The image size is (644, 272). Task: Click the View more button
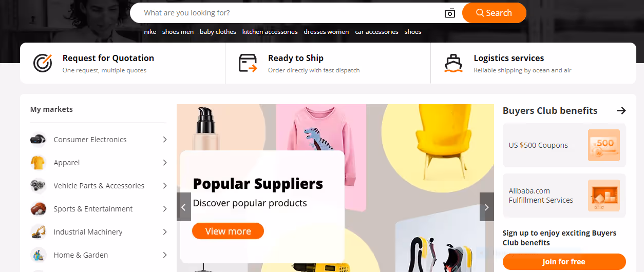point(228,231)
